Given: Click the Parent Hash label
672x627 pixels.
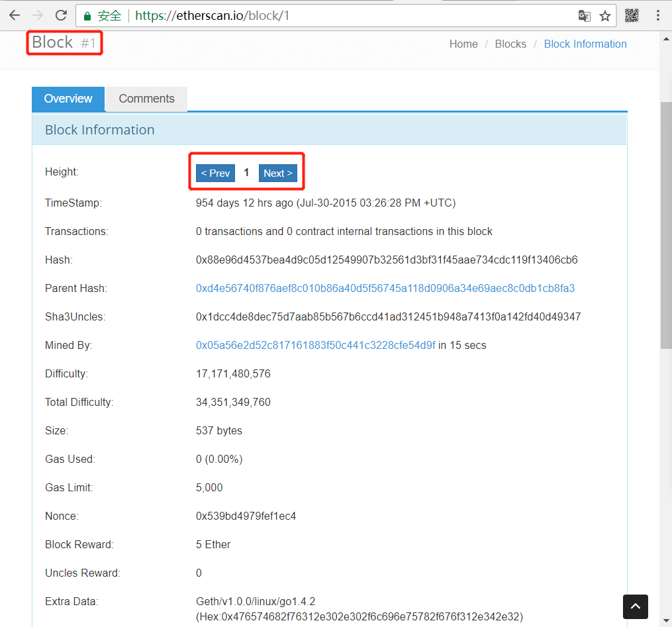Looking at the screenshot, I should (76, 289).
